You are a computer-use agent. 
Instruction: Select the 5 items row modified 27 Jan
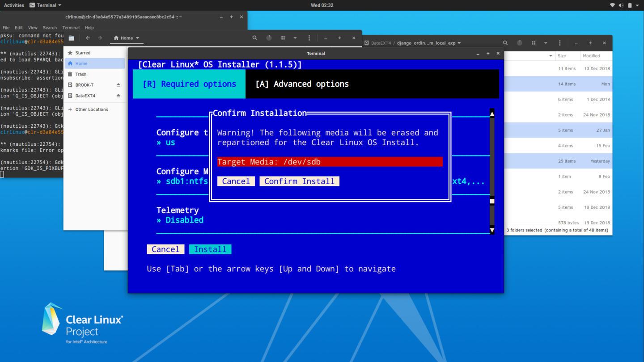click(x=558, y=130)
